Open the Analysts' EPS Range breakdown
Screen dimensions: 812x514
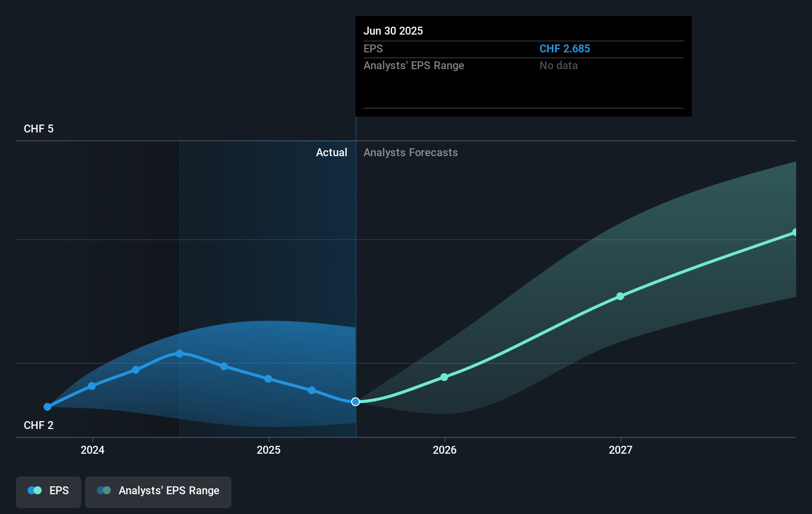pyautogui.click(x=414, y=65)
